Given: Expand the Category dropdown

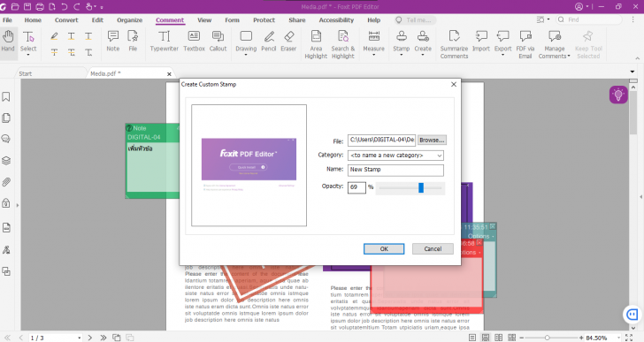Looking at the screenshot, I should pyautogui.click(x=439, y=156).
